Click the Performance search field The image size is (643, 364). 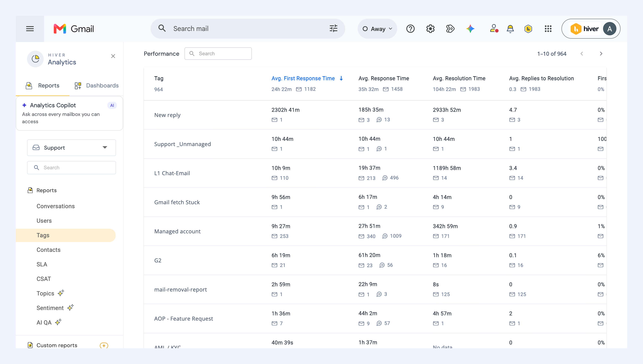pyautogui.click(x=218, y=54)
